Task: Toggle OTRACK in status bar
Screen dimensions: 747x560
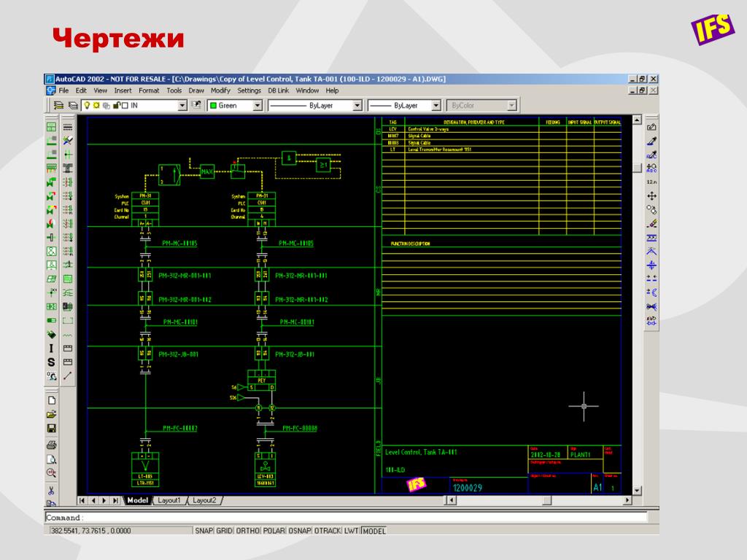Action: (x=328, y=531)
